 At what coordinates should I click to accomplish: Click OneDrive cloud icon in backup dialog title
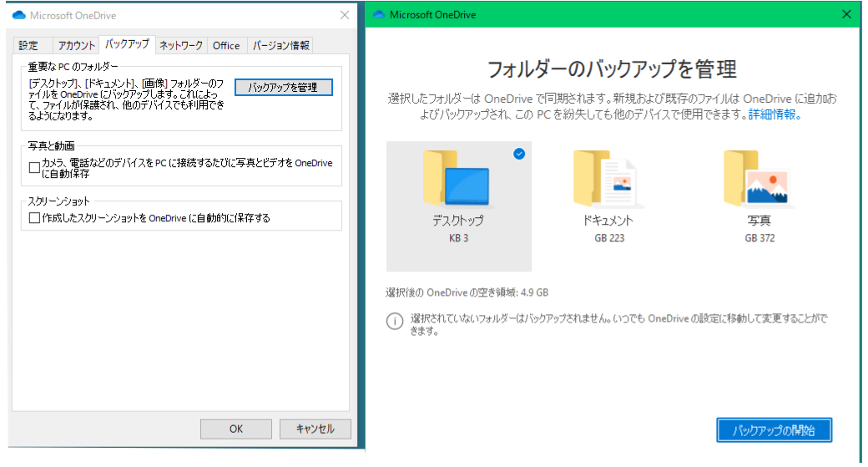(x=380, y=14)
